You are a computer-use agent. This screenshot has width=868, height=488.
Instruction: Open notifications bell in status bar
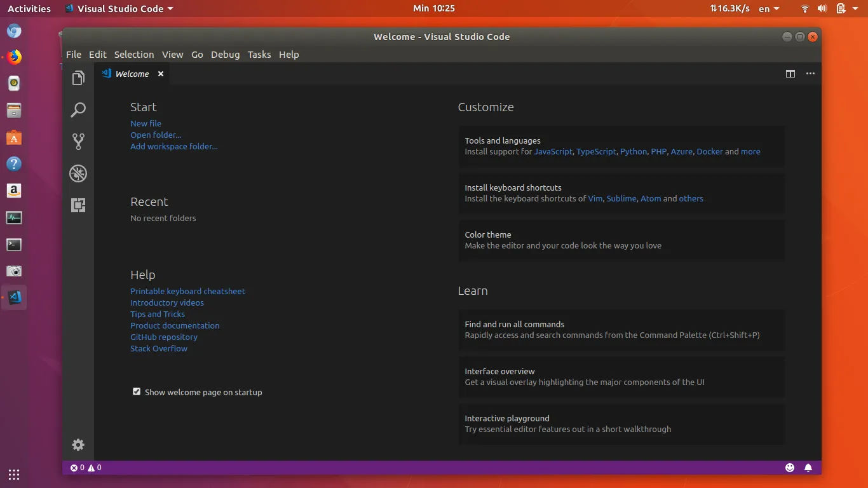click(808, 468)
